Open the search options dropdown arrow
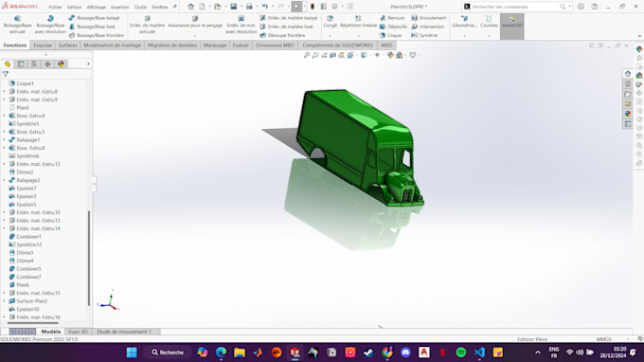This screenshot has height=362, width=644. click(570, 7)
